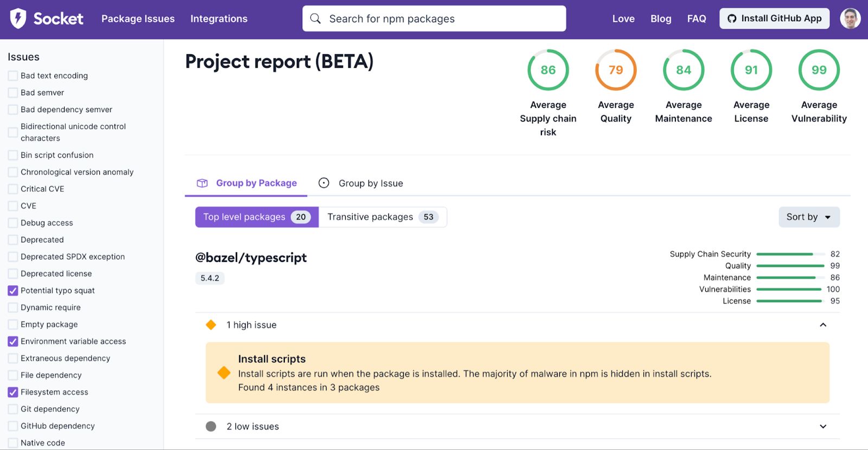The height and width of the screenshot is (450, 868).
Task: Open the Package Issues menu
Action: coord(138,18)
